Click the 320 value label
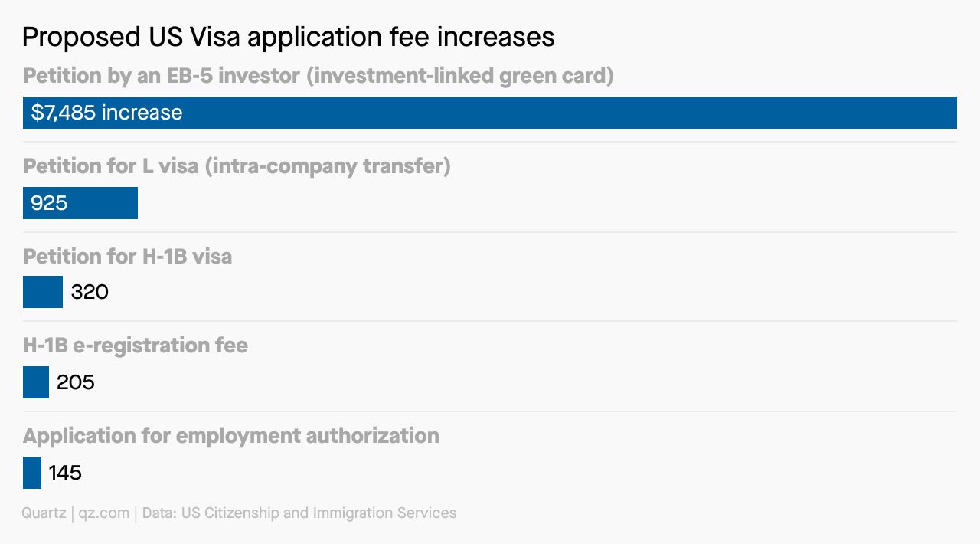This screenshot has height=544, width=980. (x=90, y=292)
